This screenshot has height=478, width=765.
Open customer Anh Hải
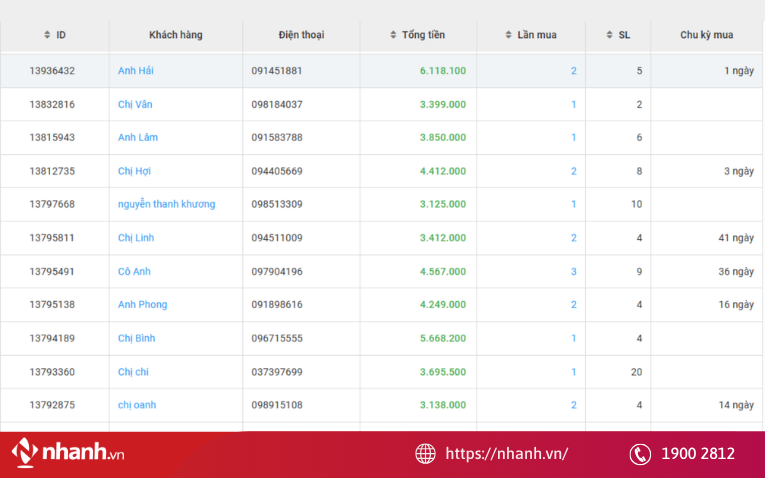coord(136,71)
